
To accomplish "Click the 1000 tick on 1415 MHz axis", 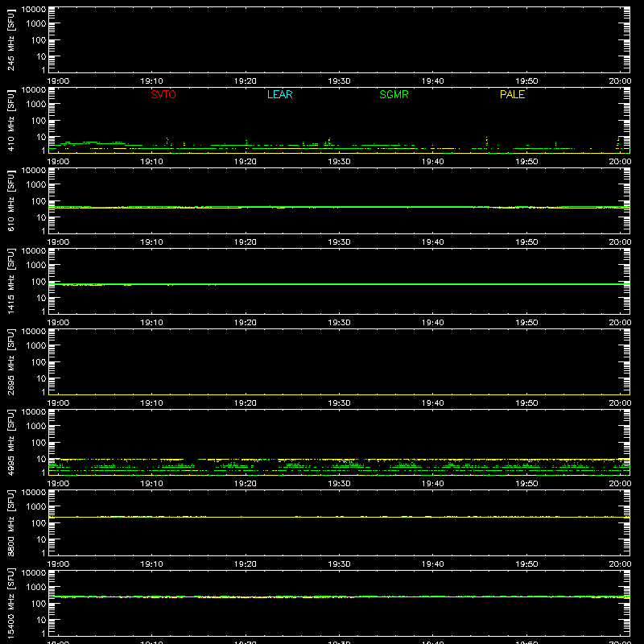I will click(x=36, y=266).
